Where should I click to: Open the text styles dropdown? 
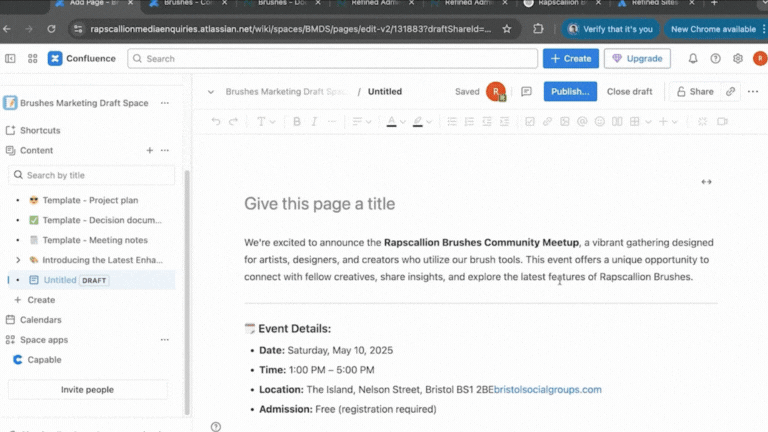coord(266,121)
